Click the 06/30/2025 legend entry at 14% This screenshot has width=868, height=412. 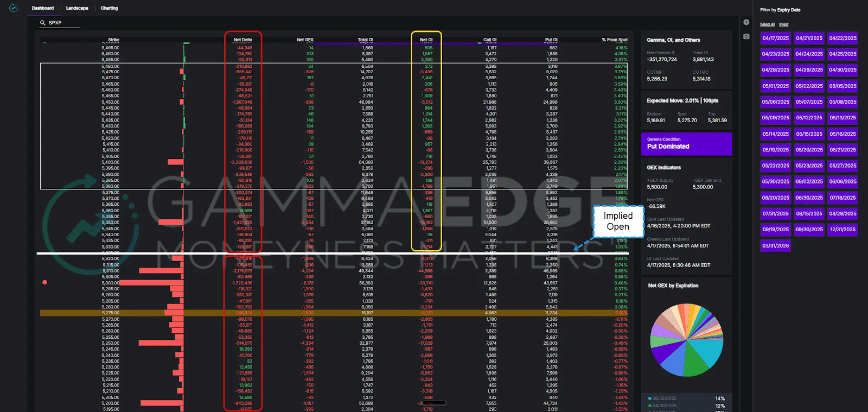coord(686,398)
